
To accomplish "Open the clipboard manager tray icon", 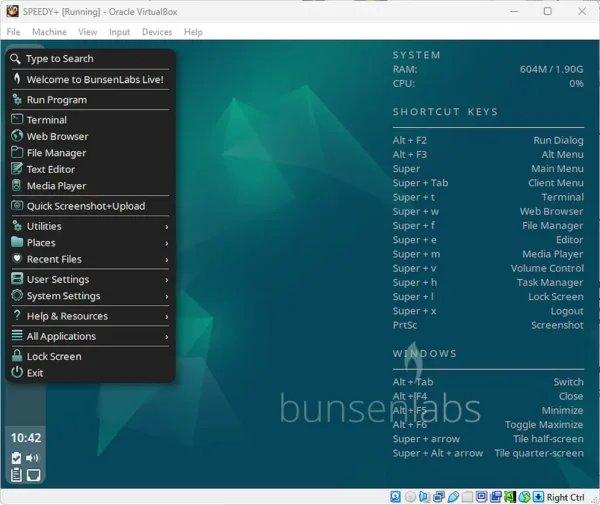I will click(16, 475).
